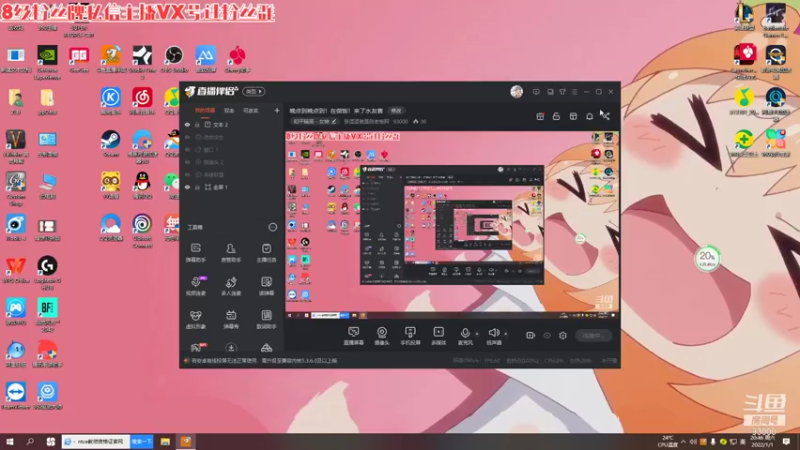
Task: Toggle preview eye icon in bottom bar
Action: click(547, 335)
